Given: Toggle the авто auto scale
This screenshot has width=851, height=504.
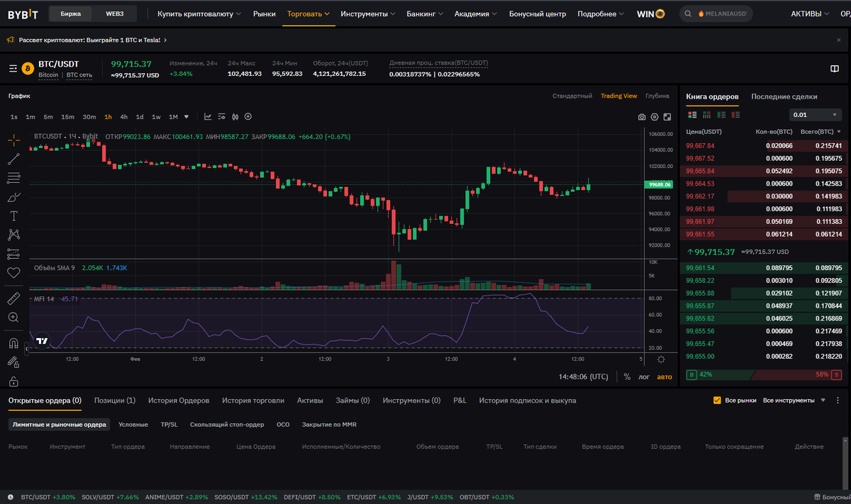Looking at the screenshot, I should (x=664, y=377).
